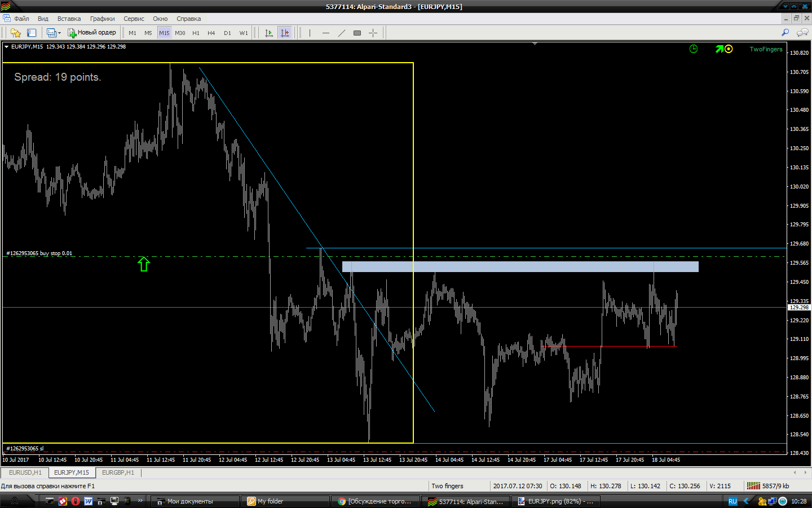This screenshot has height=508, width=812.
Task: Switch to My folder taskbar window
Action: (285, 501)
